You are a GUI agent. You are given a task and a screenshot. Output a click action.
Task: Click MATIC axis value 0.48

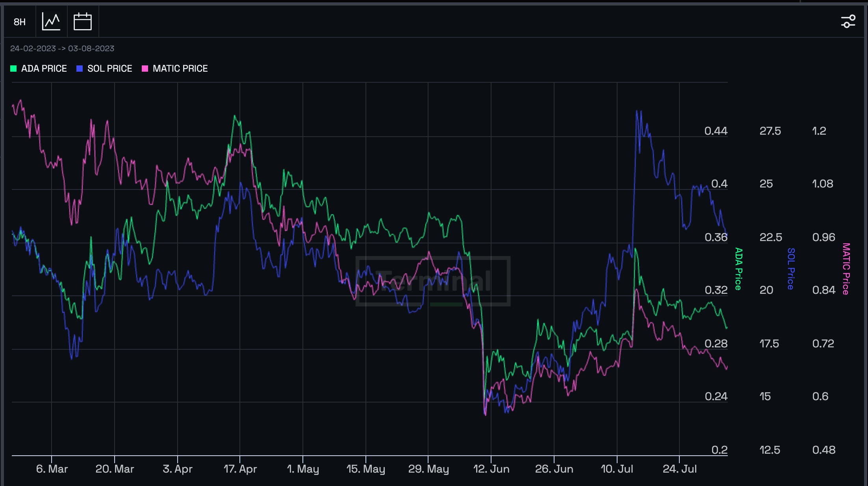coord(824,450)
